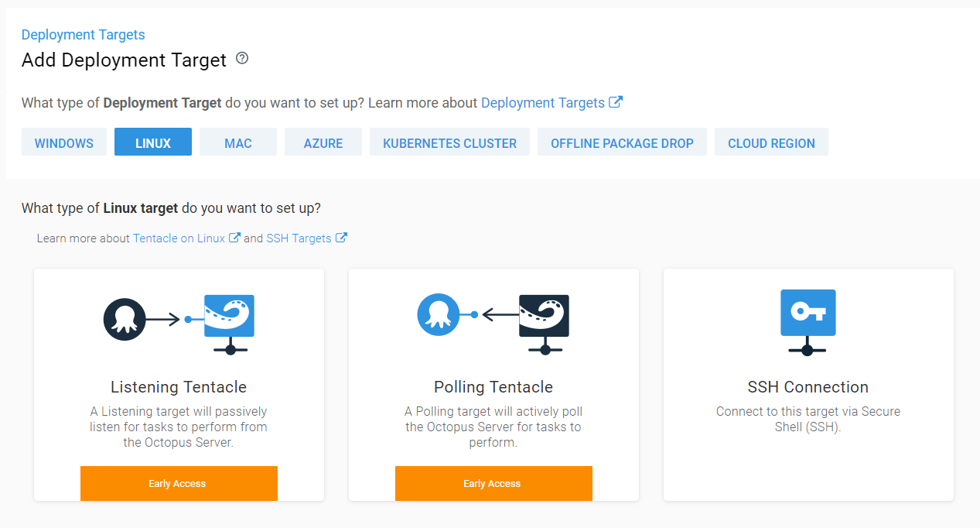This screenshot has height=528, width=980.
Task: Click the Listening target description text
Action: [179, 427]
